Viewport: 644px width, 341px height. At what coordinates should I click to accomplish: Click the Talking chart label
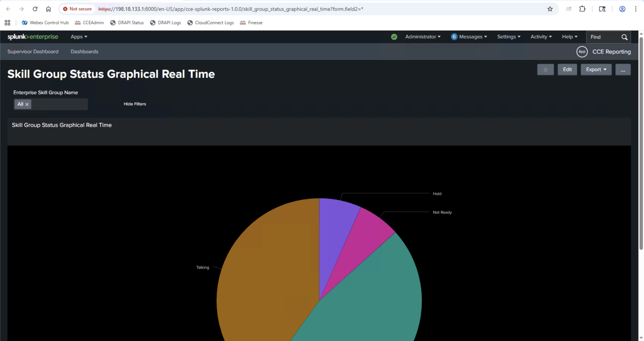pyautogui.click(x=203, y=267)
